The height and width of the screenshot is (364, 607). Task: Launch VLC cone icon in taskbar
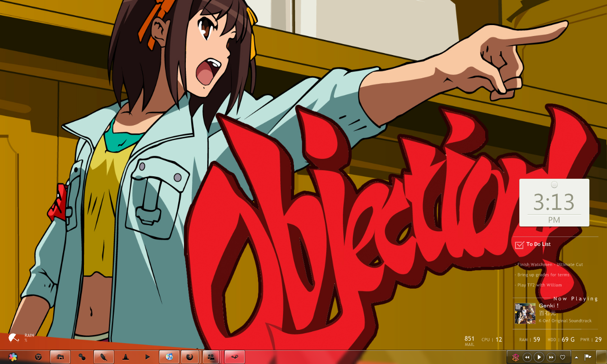coord(126,357)
